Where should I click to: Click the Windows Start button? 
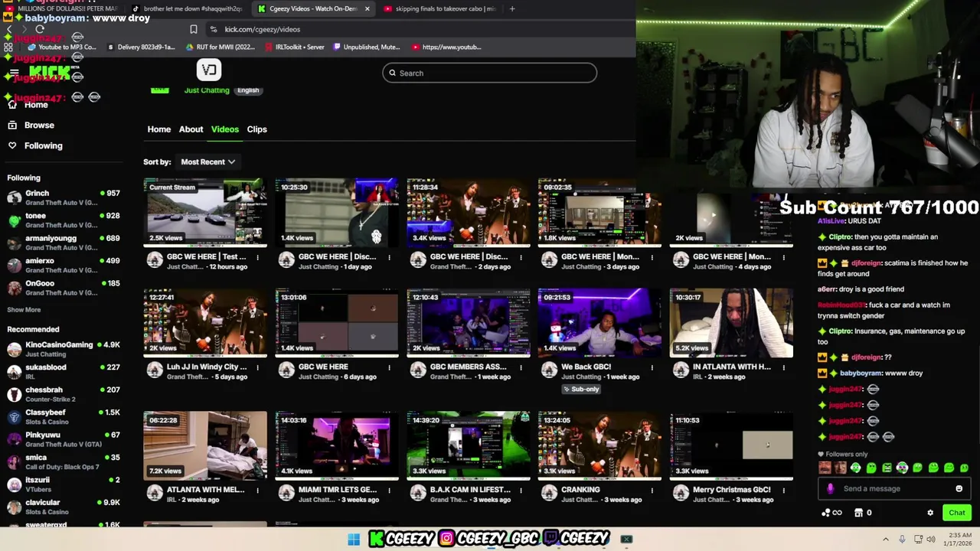point(354,540)
